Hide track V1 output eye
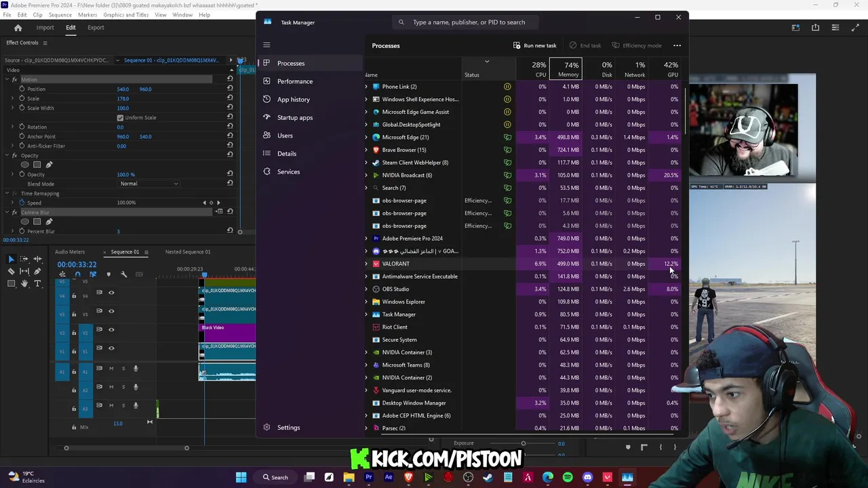The image size is (868, 488). tap(111, 348)
